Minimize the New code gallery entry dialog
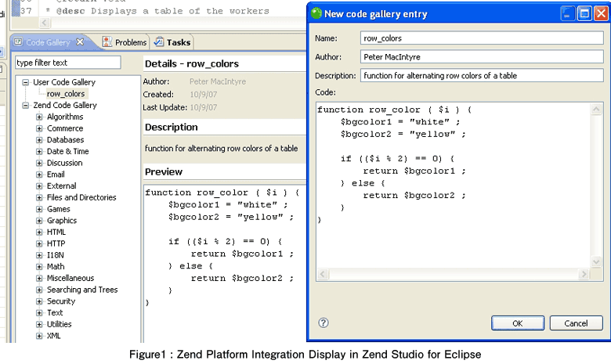This screenshot has height=364, width=611. (x=568, y=13)
